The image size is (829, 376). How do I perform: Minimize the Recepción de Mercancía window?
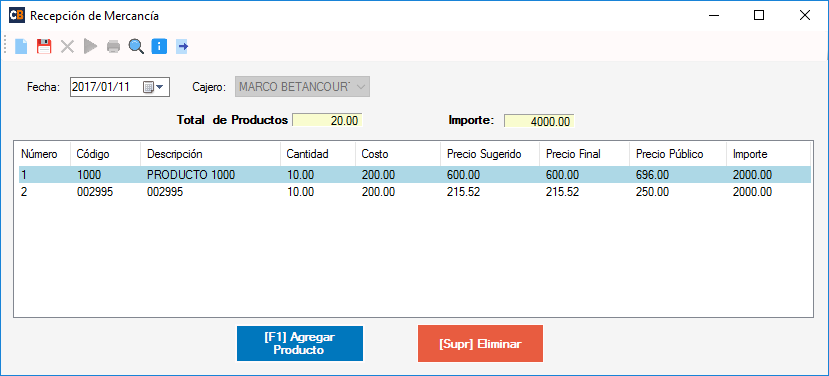[713, 16]
